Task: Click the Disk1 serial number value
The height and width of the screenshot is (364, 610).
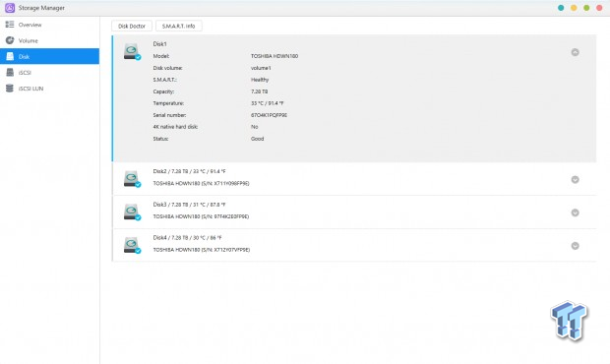Action: coord(269,115)
